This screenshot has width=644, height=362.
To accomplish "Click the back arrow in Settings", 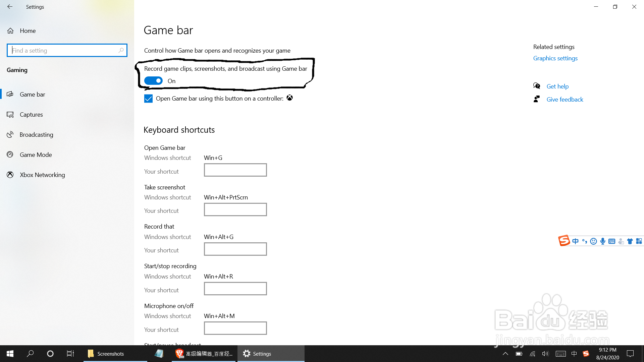I will [10, 7].
